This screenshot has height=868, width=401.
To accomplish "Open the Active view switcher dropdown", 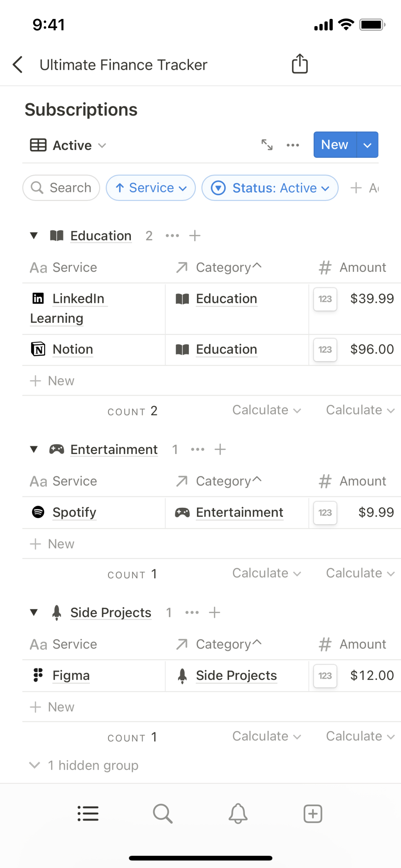I will click(68, 145).
